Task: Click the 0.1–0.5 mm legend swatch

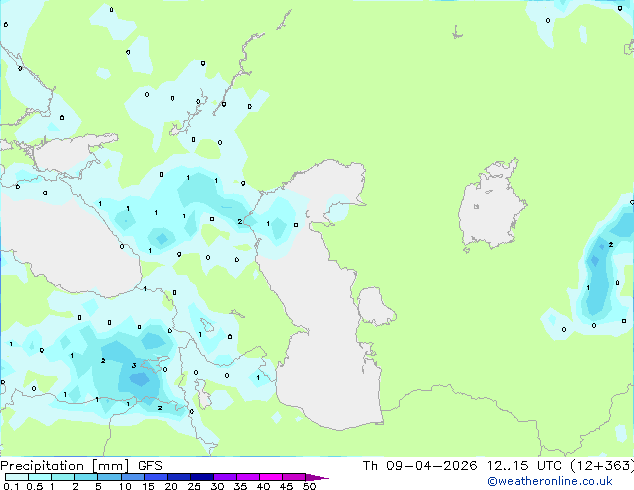Action: pyautogui.click(x=17, y=477)
